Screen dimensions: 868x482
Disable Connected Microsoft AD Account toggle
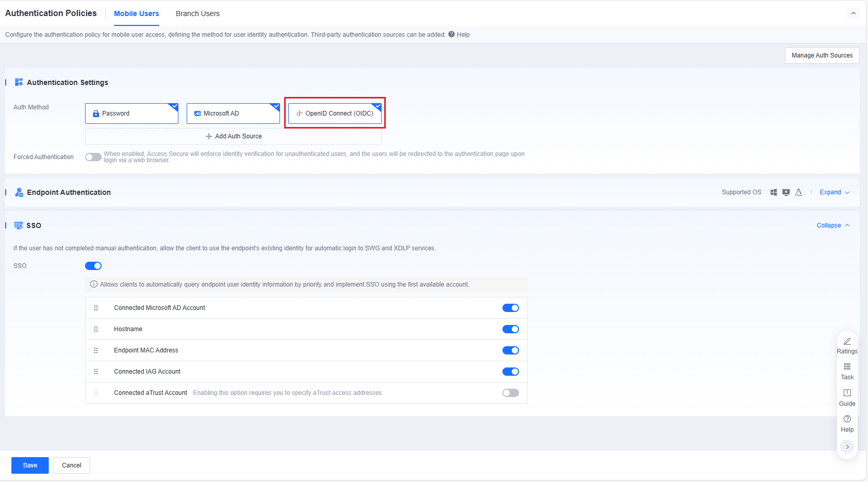click(511, 308)
